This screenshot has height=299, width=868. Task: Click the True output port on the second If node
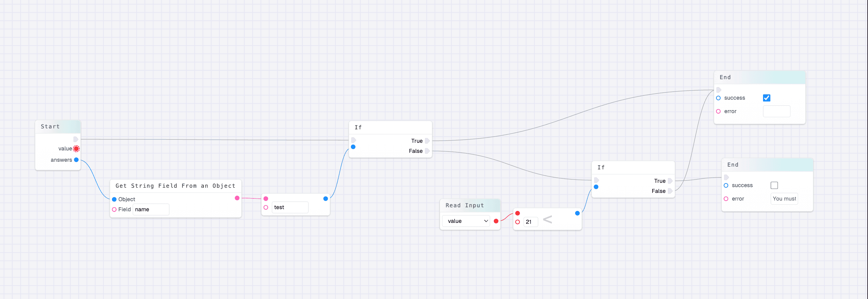[x=671, y=181]
